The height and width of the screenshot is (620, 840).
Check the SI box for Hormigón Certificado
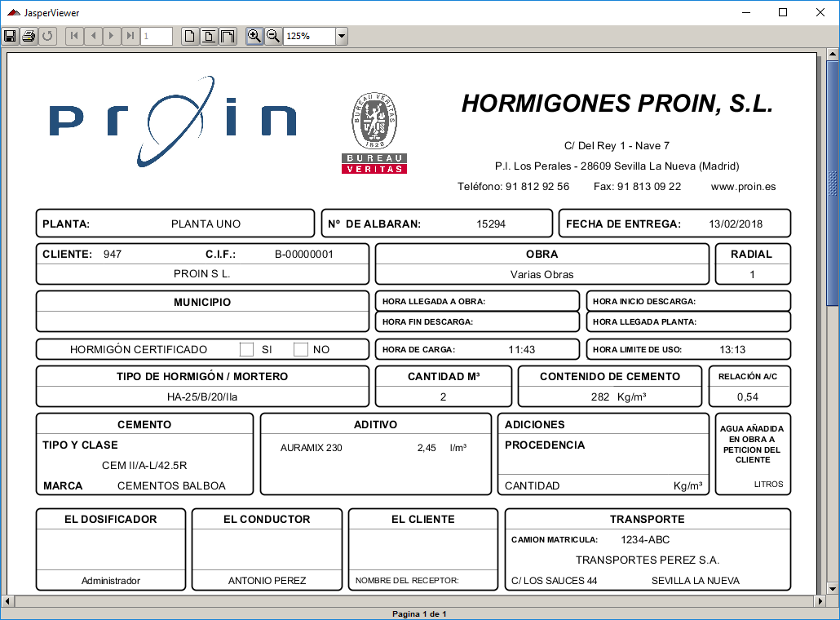coord(246,350)
